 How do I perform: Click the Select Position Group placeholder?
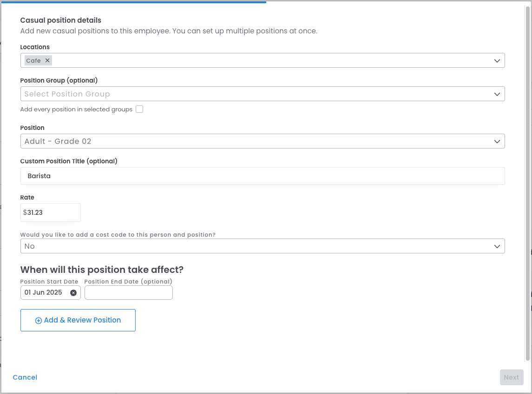click(x=67, y=94)
